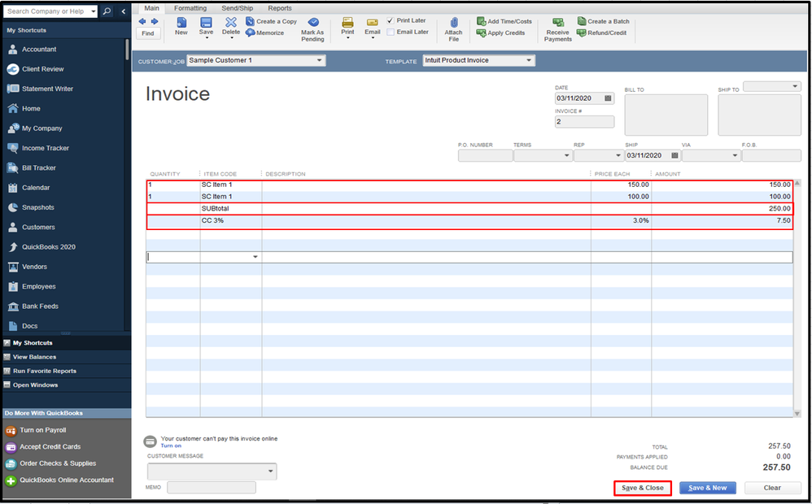The image size is (812, 504).
Task: Expand the Customer:Job dropdown
Action: [x=320, y=60]
